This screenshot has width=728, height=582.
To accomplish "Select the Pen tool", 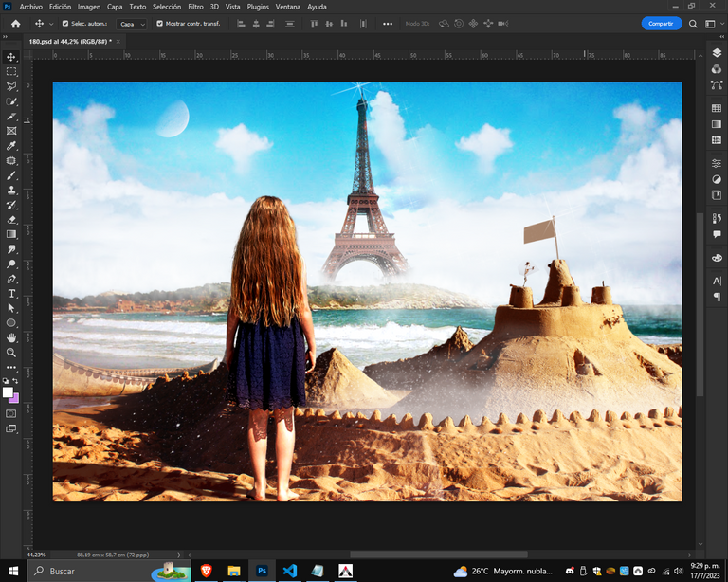I will click(x=11, y=279).
